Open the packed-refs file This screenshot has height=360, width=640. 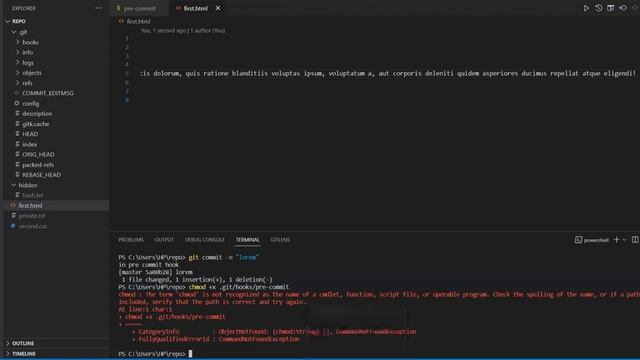[38, 164]
